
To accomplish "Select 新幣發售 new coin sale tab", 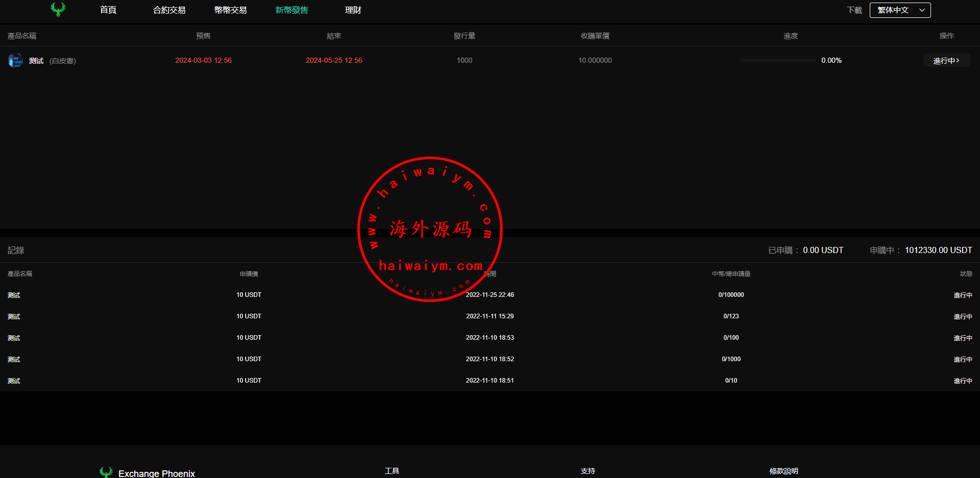I will tap(291, 10).
